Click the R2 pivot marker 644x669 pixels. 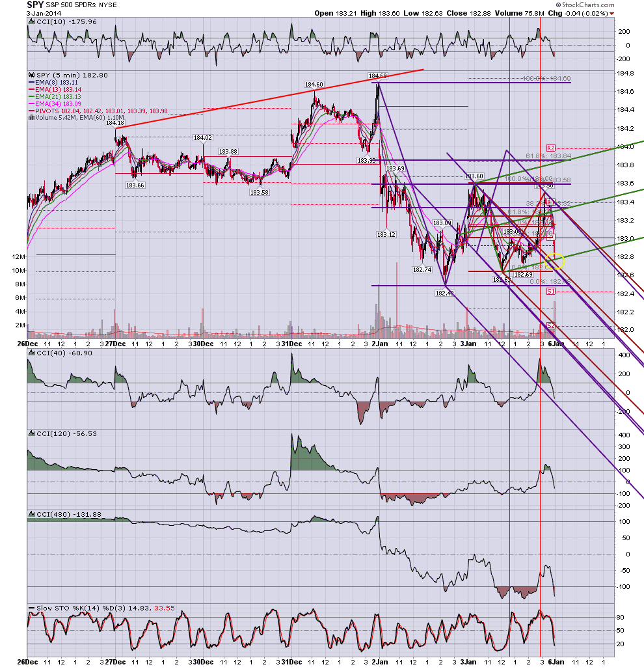550,148
